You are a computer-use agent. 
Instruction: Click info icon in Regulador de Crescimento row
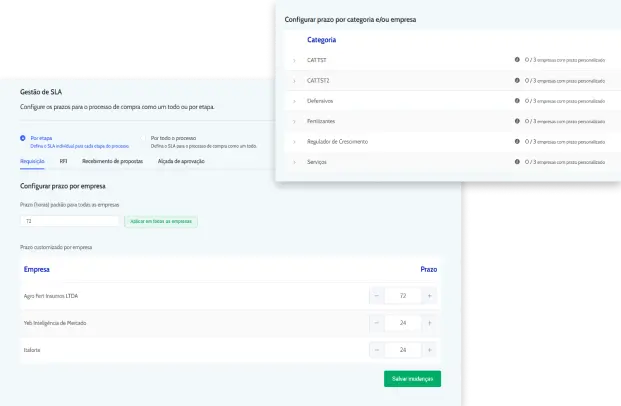click(517, 141)
